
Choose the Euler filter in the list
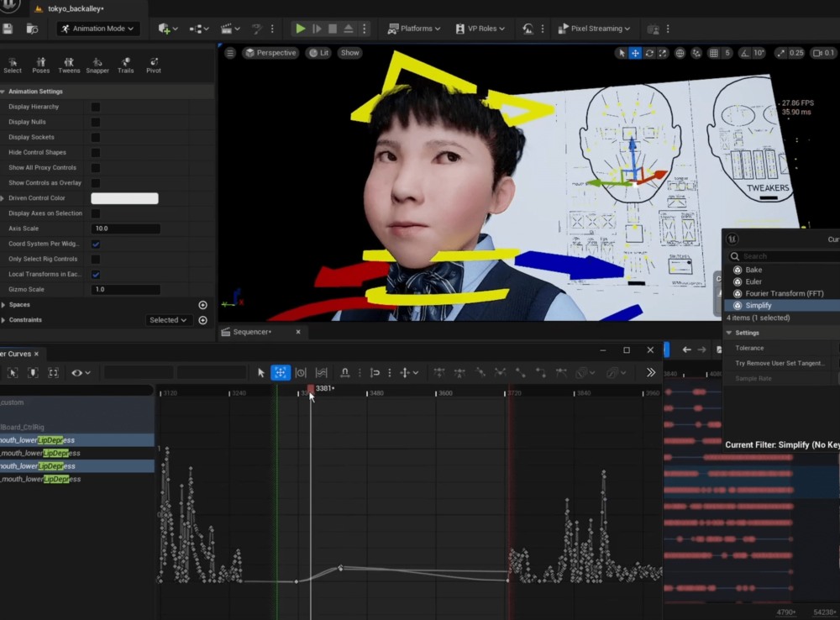point(753,282)
